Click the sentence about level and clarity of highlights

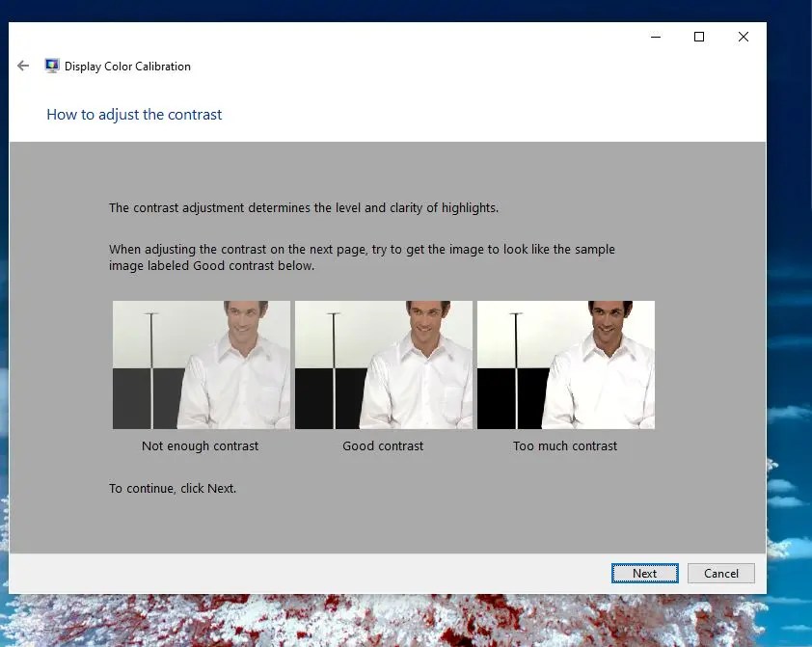pyautogui.click(x=304, y=207)
